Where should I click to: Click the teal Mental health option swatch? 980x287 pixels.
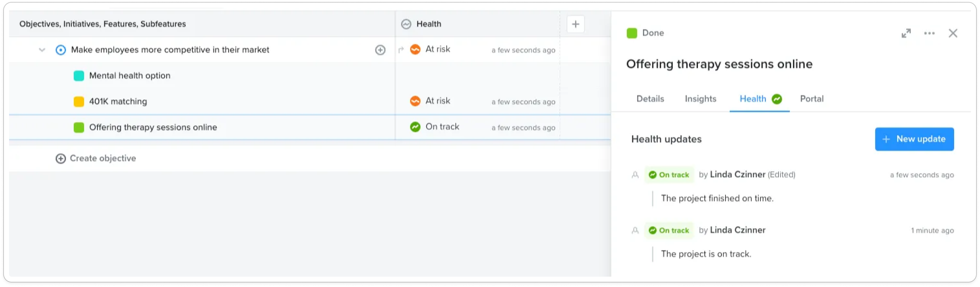tap(79, 76)
